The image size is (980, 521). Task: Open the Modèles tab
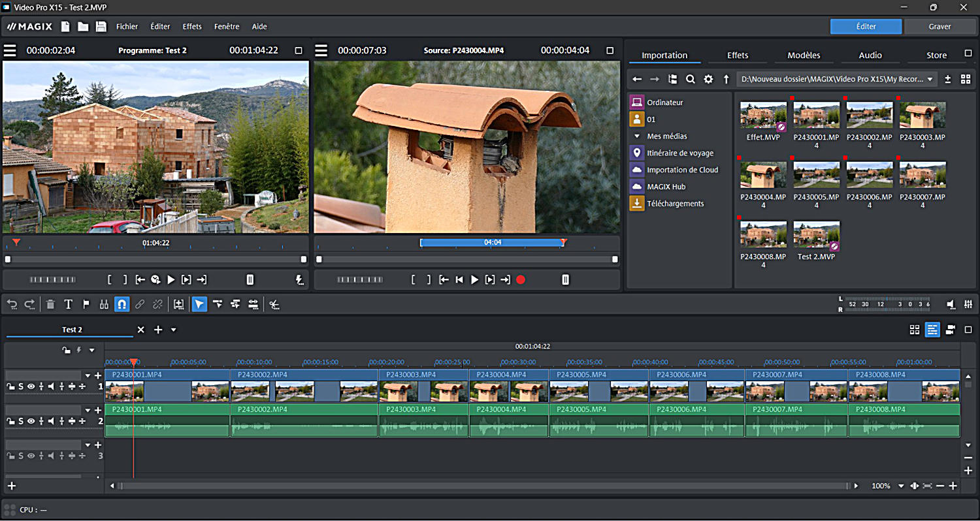(804, 55)
